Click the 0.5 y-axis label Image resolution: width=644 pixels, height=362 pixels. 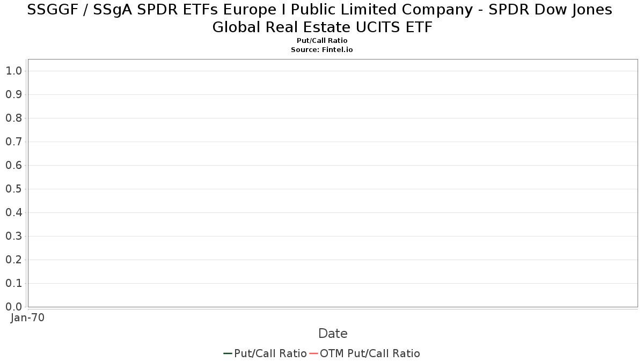click(13, 189)
